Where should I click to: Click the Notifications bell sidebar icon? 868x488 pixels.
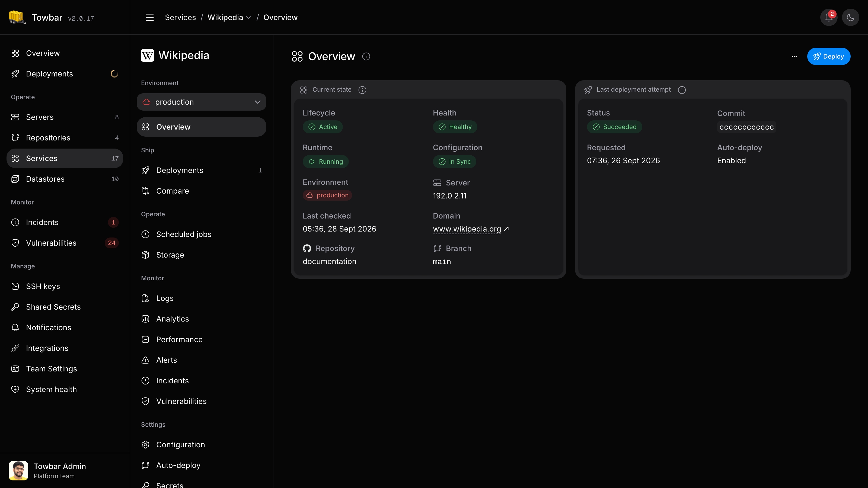[x=15, y=327]
